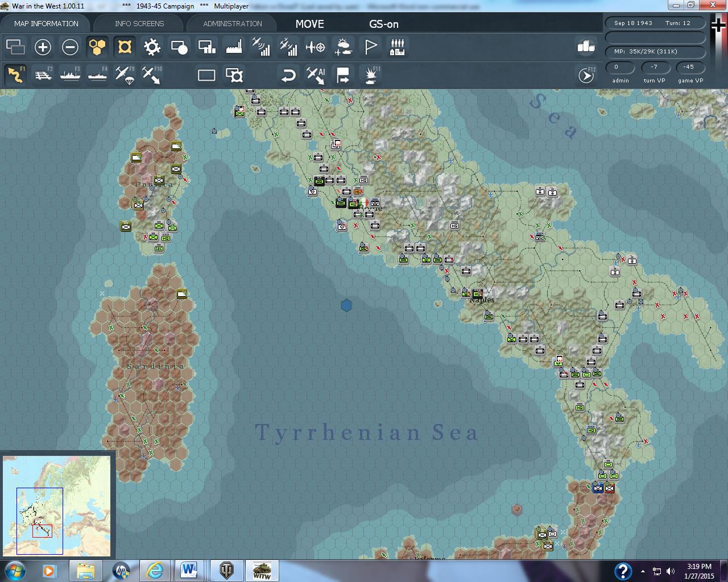Select the F2 rail move mode
This screenshot has width=728, height=582.
(x=43, y=75)
